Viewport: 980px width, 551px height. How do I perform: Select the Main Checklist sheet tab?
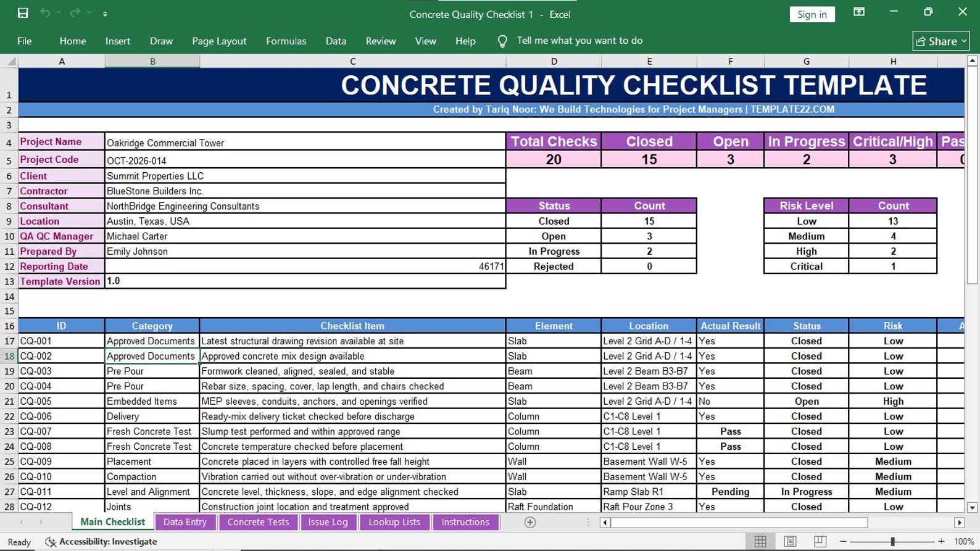pyautogui.click(x=112, y=522)
